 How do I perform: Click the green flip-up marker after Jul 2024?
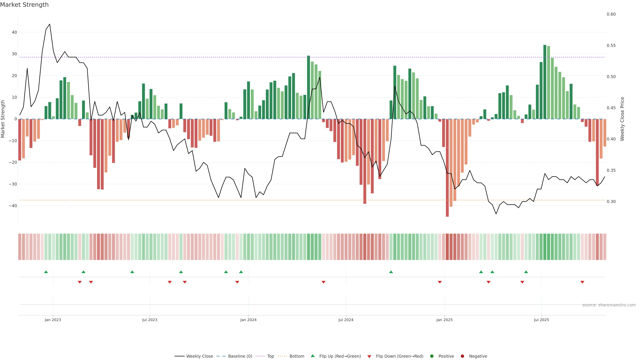pos(391,272)
